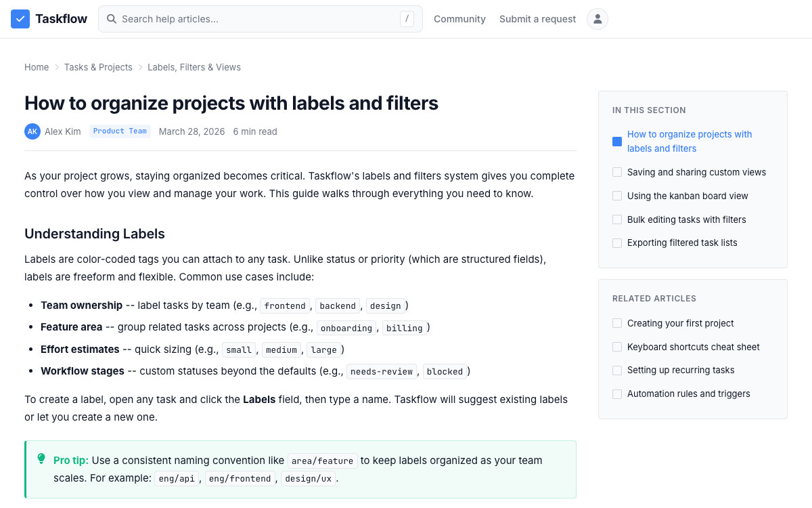
Task: Click icon beside Automation rules and triggers
Action: [617, 394]
